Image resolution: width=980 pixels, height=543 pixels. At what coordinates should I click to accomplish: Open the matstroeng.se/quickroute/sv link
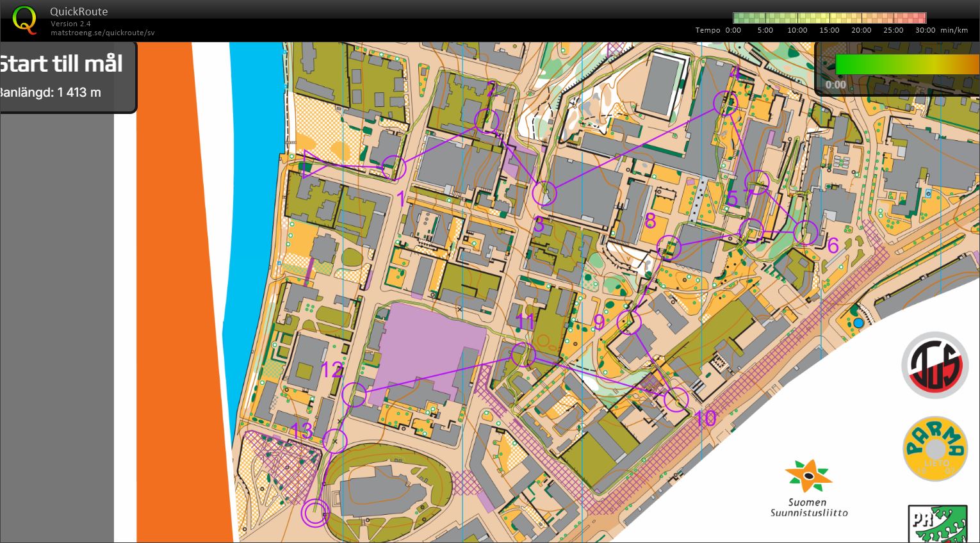click(102, 33)
